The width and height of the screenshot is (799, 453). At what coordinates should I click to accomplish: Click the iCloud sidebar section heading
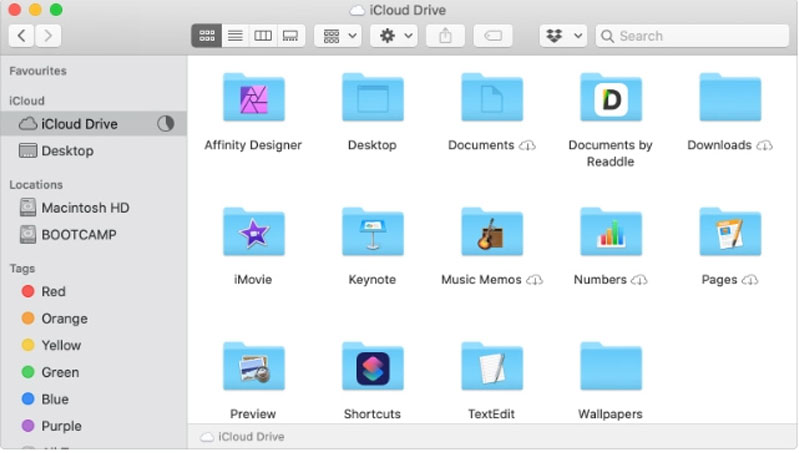point(26,101)
